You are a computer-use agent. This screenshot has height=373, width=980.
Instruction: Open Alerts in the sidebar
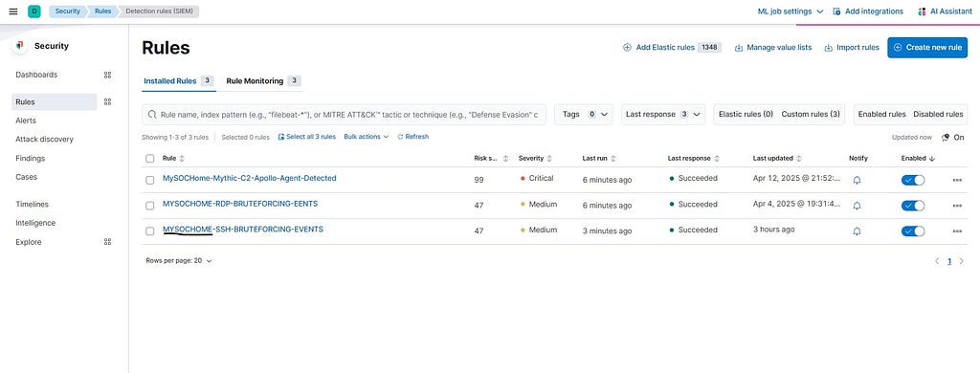[x=26, y=121]
